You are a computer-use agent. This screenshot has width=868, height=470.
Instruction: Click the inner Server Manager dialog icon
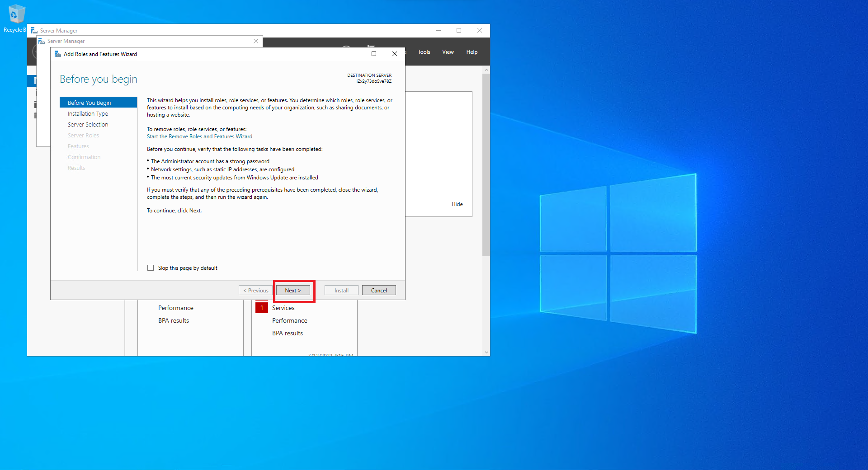click(42, 41)
